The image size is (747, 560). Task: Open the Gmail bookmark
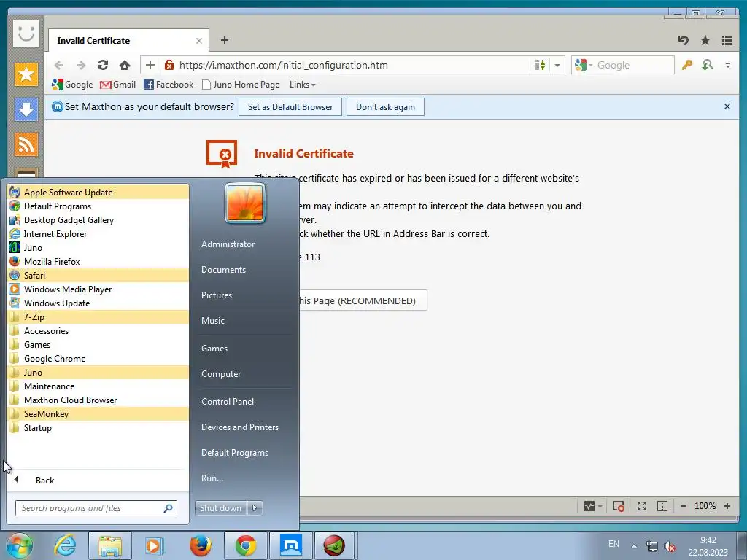click(x=117, y=85)
